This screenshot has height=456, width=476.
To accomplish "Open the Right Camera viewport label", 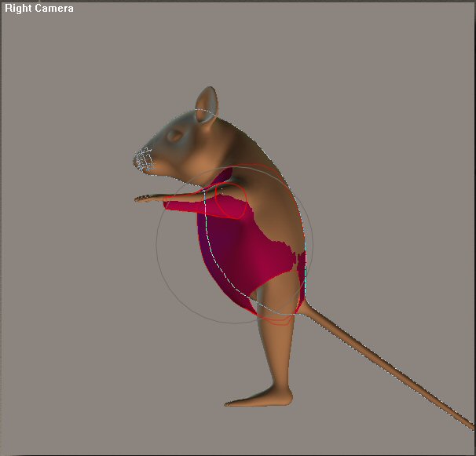I will pyautogui.click(x=39, y=8).
